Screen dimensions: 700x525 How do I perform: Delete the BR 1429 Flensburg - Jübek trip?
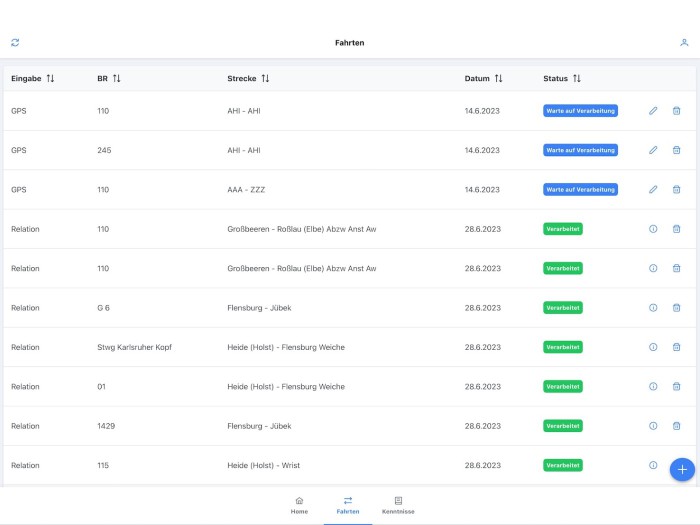click(x=676, y=425)
